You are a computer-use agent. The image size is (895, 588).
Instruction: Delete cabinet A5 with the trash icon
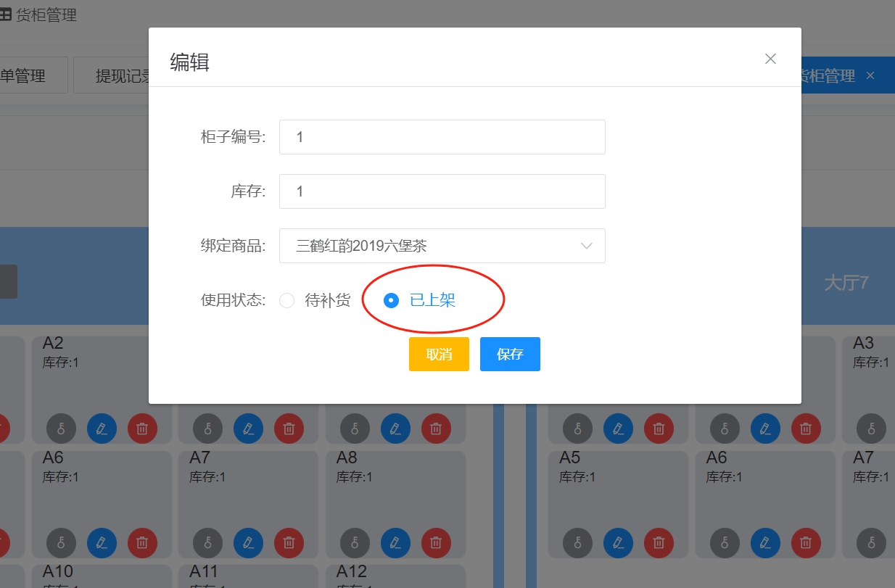point(659,542)
